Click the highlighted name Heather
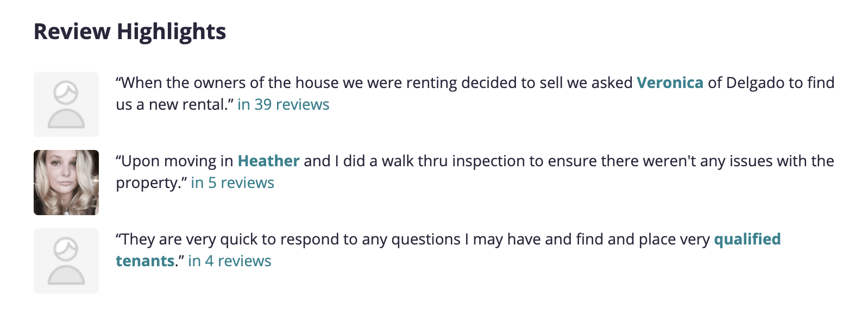Image resolution: width=868 pixels, height=326 pixels. coord(269,161)
